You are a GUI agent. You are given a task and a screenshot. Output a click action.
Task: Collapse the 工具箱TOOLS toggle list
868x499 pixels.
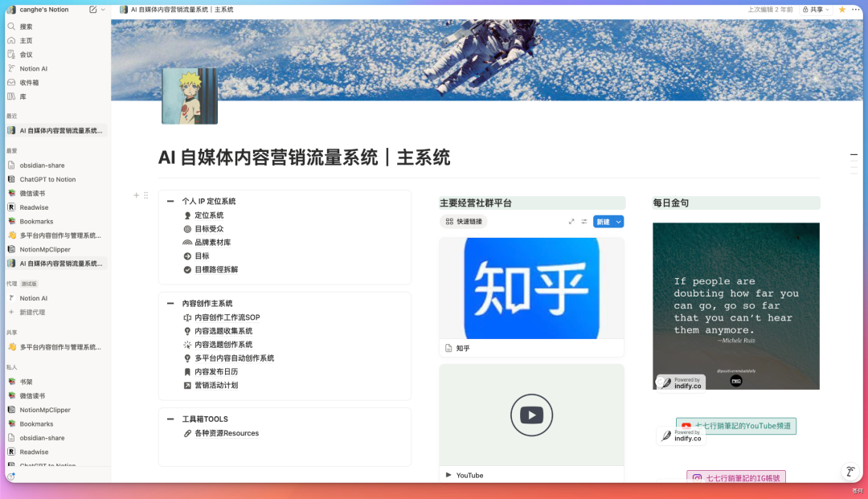[x=170, y=419]
